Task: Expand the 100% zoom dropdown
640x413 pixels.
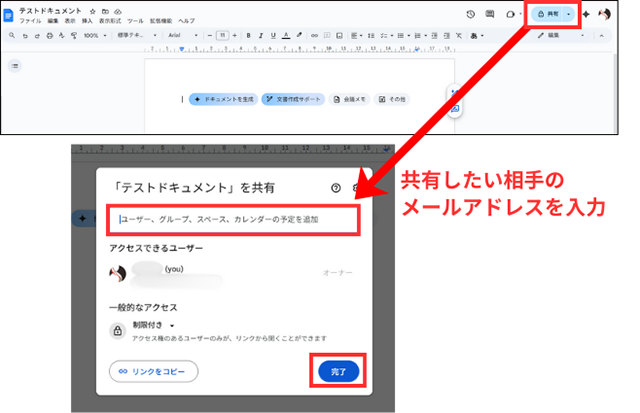Action: tap(93, 35)
